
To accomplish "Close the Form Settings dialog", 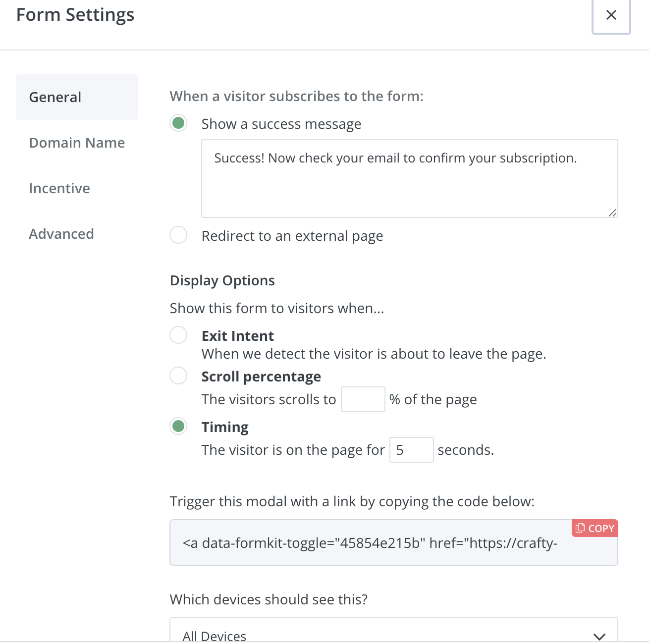I will click(x=611, y=15).
